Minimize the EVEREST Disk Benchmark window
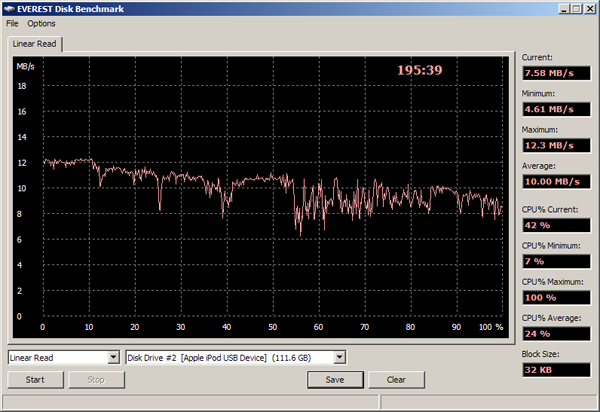Image resolution: width=600 pixels, height=412 pixels. (x=563, y=9)
